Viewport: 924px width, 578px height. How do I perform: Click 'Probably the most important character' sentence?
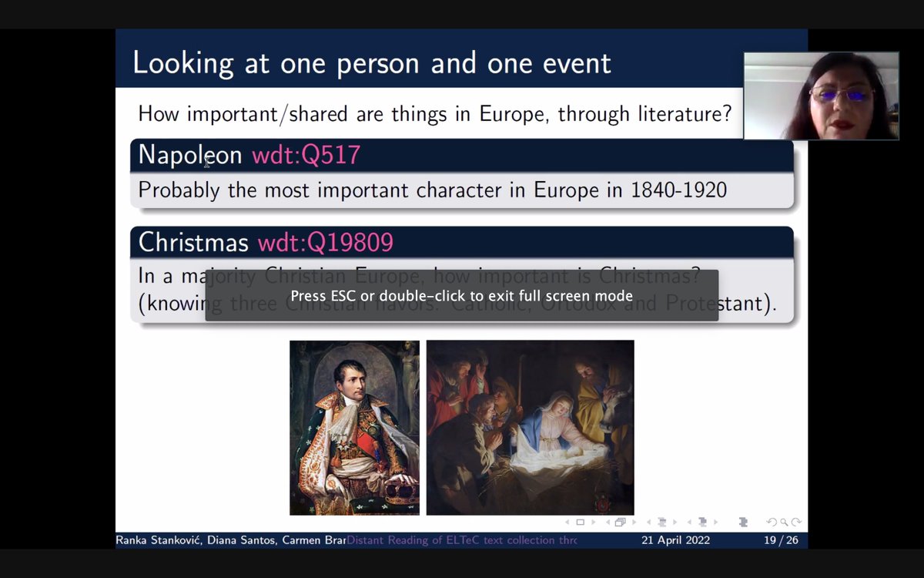pyautogui.click(x=432, y=190)
